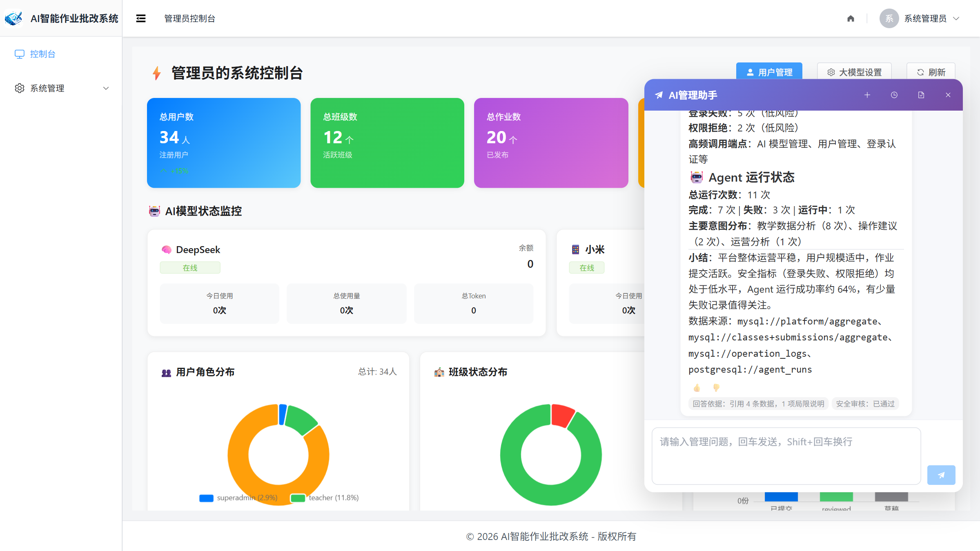
Task: Click the AI模型状态监控 robot icon
Action: click(x=154, y=211)
